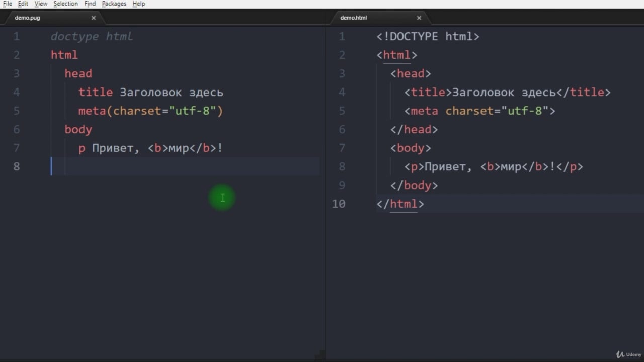Click line number 10 in demo.html gutter
644x362 pixels.
[x=339, y=204]
